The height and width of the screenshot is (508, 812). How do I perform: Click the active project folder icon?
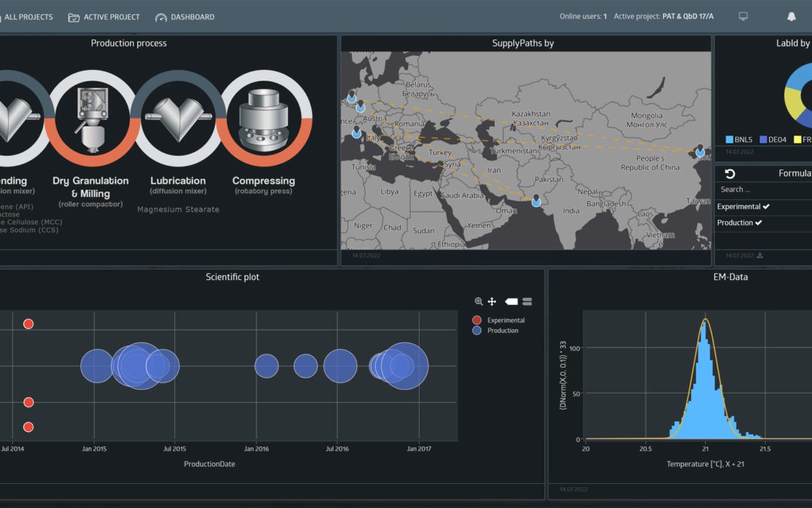74,17
